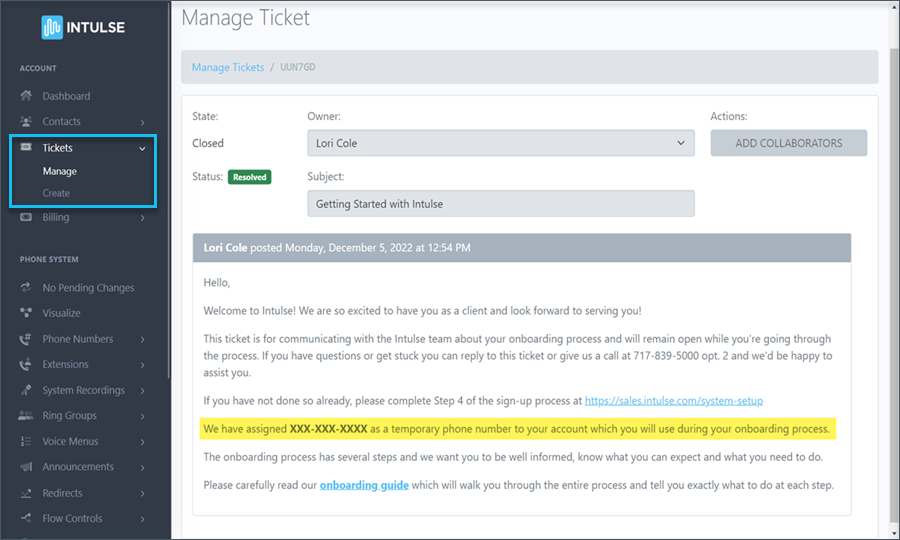Select Manage under Tickets
Screen dimensions: 900x540
[x=60, y=171]
